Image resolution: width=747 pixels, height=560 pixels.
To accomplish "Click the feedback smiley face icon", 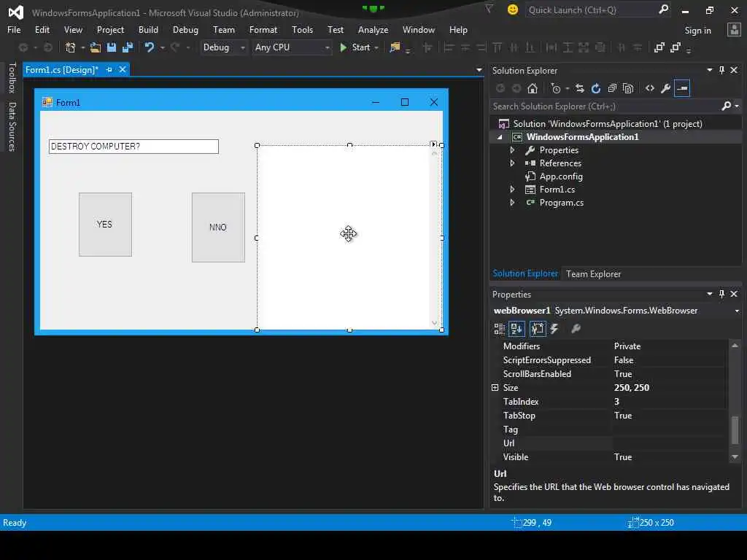I will point(513,9).
